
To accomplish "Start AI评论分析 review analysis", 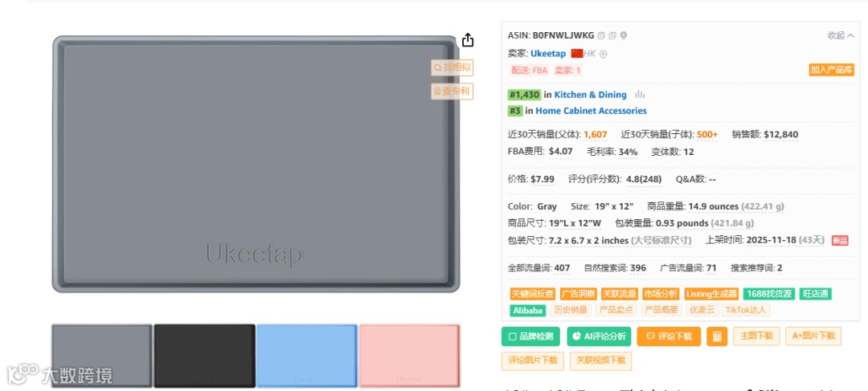I will coord(599,336).
